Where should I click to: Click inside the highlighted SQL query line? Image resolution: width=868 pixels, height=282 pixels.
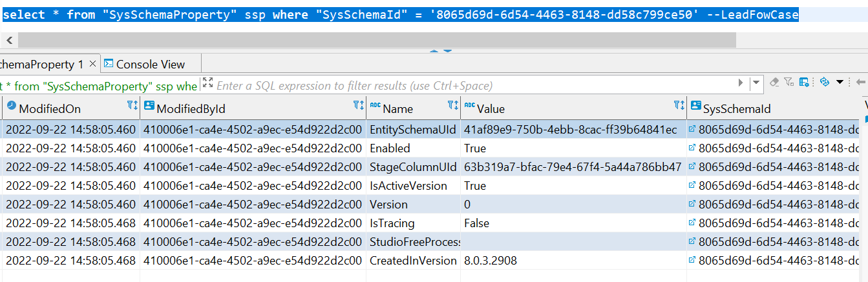click(x=401, y=14)
